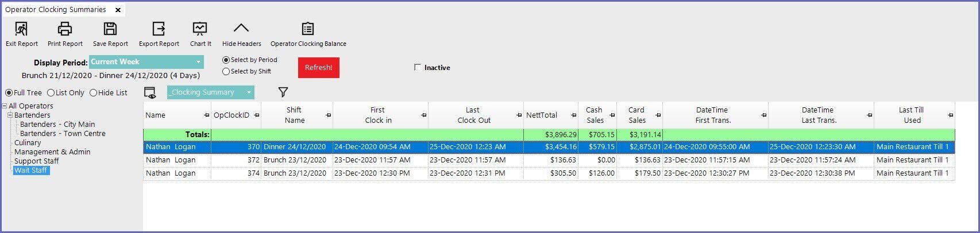
Task: Click the view monitor eye icon
Action: coord(150,93)
